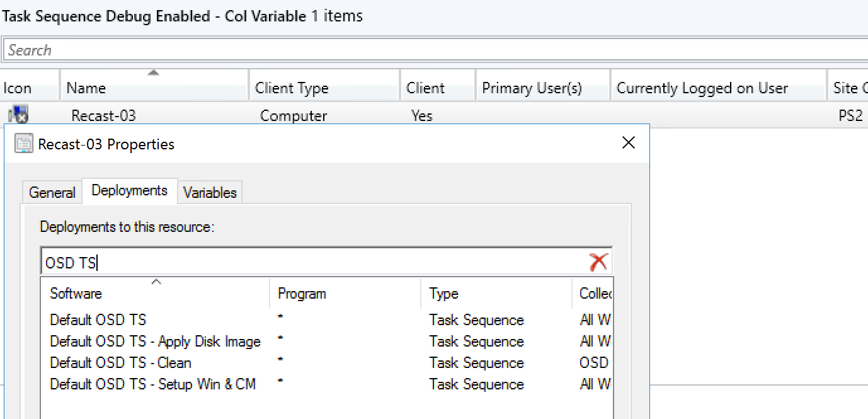The width and height of the screenshot is (868, 419).
Task: Select the Default OSD TS deployment row
Action: [98, 320]
